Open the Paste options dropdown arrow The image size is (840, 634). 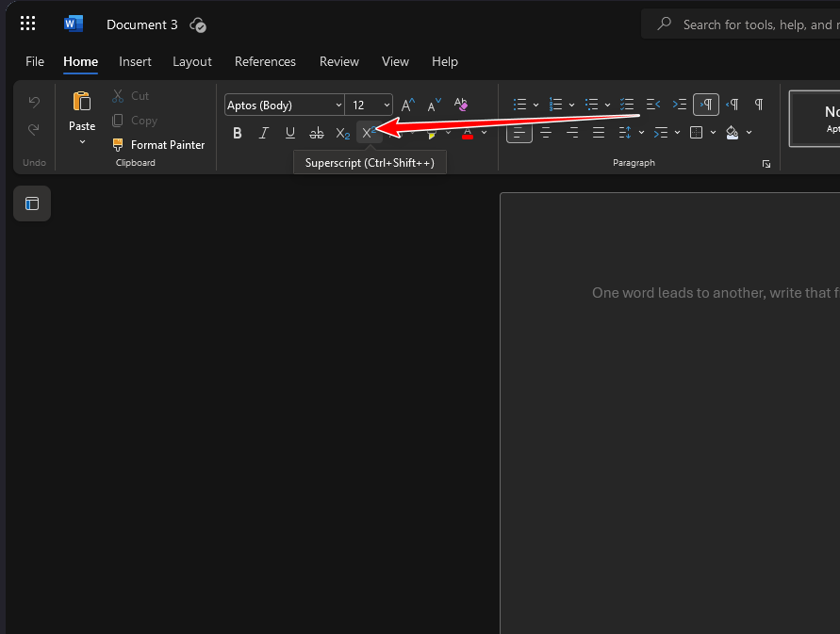pos(82,142)
